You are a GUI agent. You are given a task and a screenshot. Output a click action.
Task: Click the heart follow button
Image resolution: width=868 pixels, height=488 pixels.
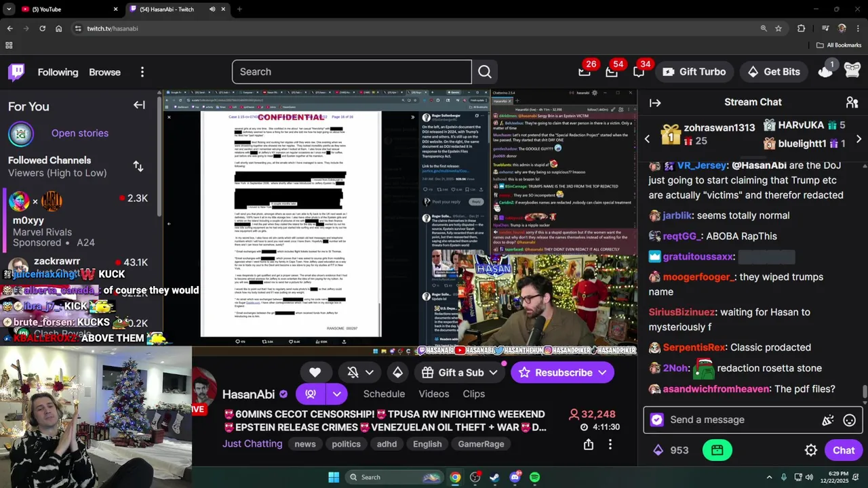coord(315,372)
